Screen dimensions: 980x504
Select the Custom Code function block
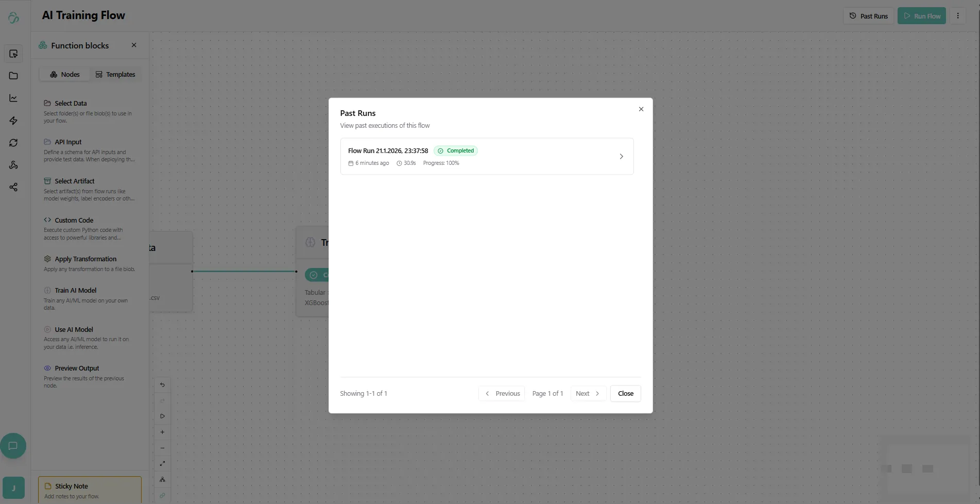74,221
